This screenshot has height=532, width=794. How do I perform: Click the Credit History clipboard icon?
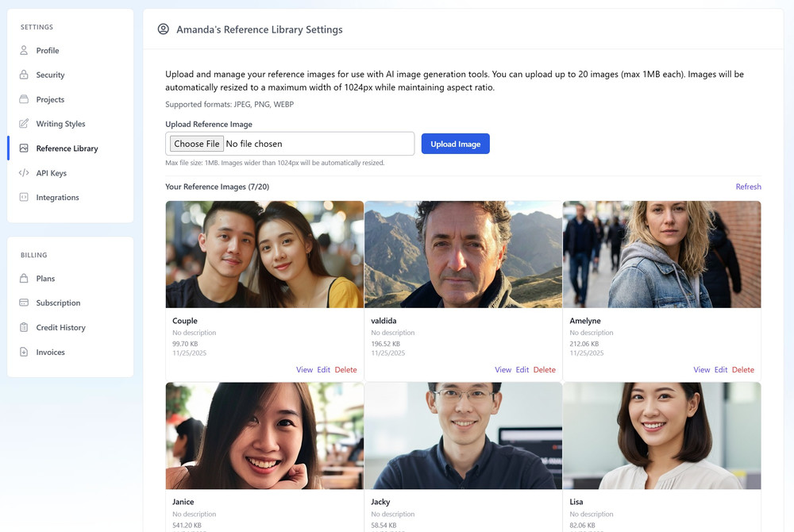24,327
